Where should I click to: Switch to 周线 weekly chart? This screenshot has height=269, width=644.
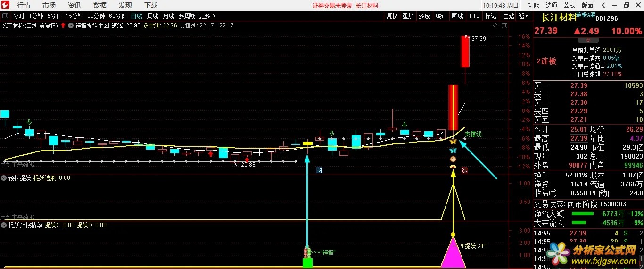(153, 16)
